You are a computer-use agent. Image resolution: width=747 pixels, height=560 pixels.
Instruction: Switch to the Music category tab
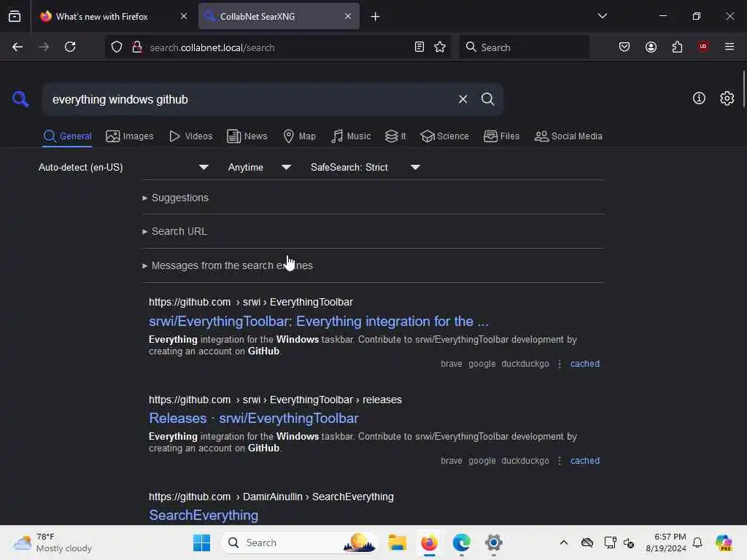click(351, 136)
